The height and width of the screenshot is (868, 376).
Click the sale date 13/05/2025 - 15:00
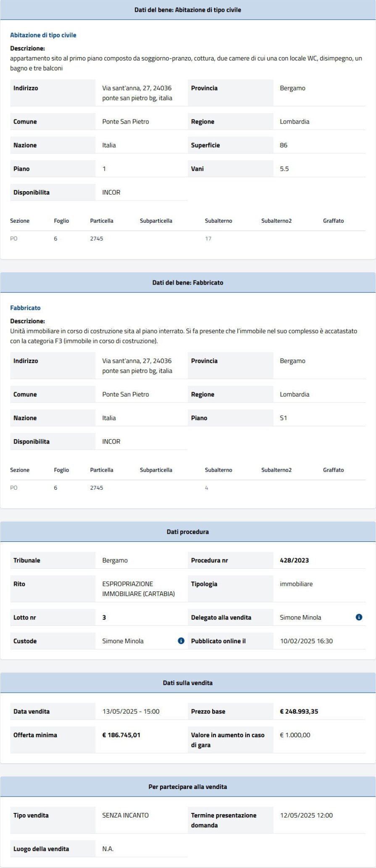(131, 711)
